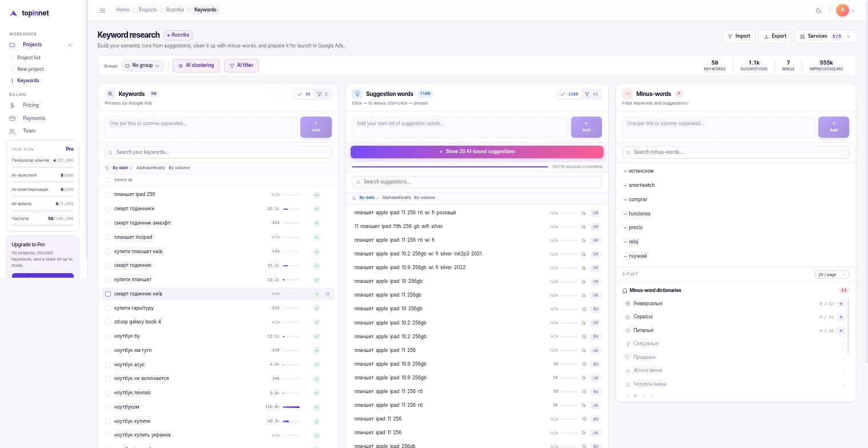Click the Keywords filter funnel count 2
This screenshot has width=868, height=448.
point(323,94)
